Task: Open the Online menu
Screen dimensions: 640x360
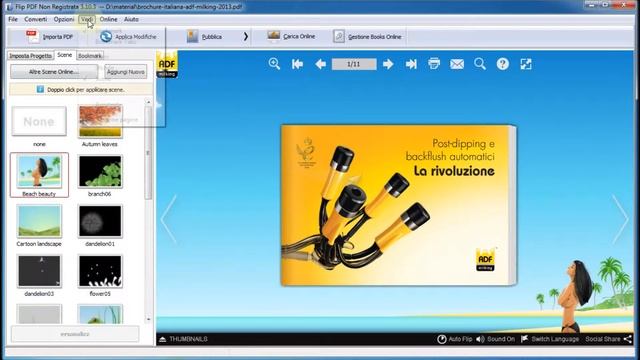Action: tap(109, 19)
